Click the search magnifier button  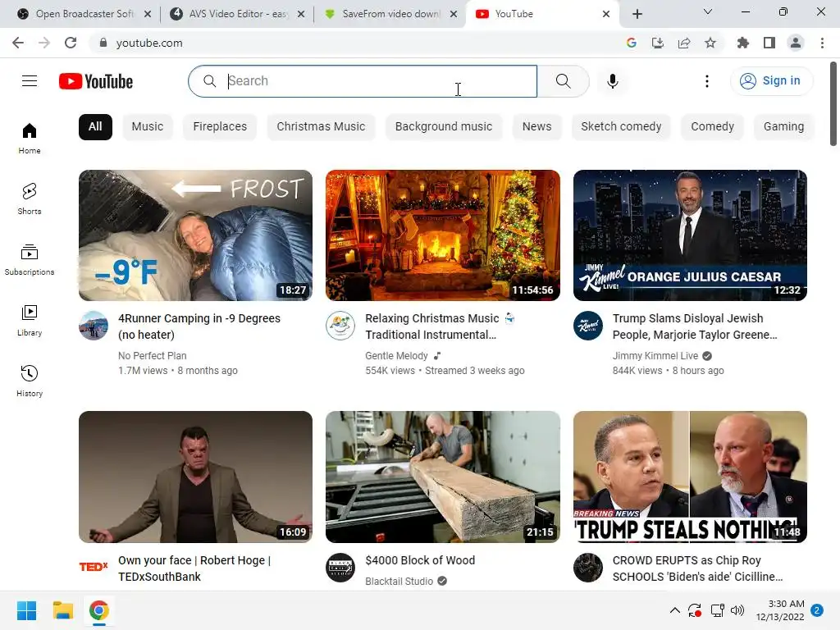click(563, 81)
